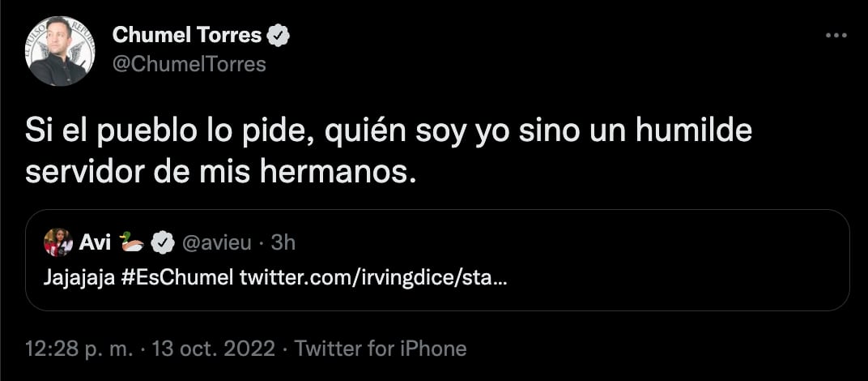Follow the twitter.com/irvingdice link

[376, 277]
